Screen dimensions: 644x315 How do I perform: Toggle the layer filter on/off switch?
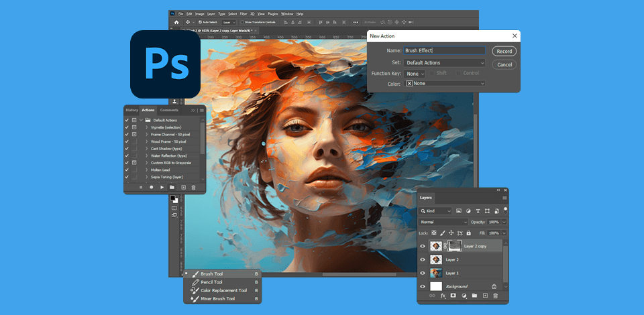point(506,209)
